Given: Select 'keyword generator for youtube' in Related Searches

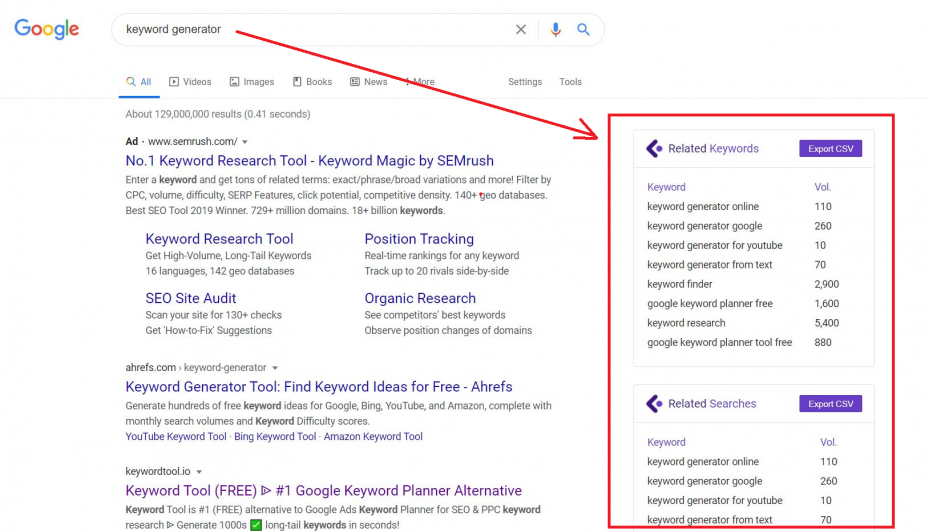Looking at the screenshot, I should point(715,501).
